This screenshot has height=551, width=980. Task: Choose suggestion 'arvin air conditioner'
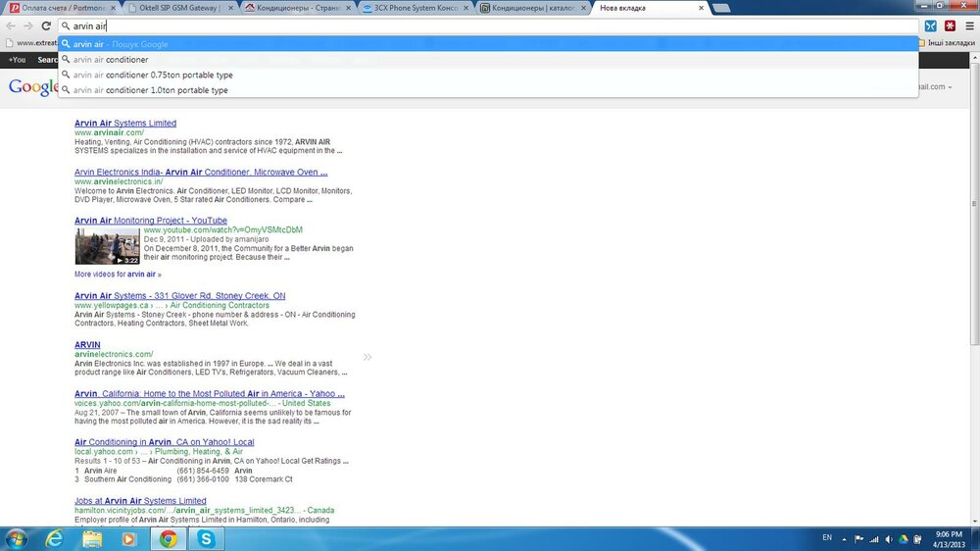pyautogui.click(x=487, y=60)
